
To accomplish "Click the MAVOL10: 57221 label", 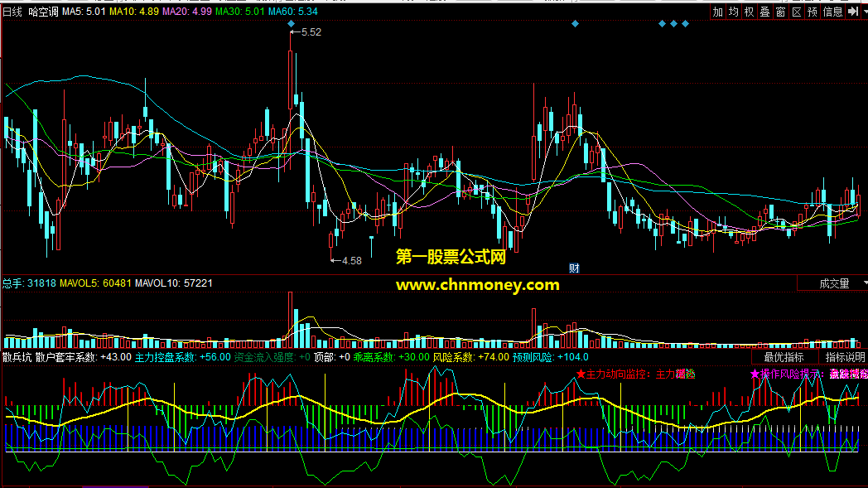I will (x=174, y=283).
